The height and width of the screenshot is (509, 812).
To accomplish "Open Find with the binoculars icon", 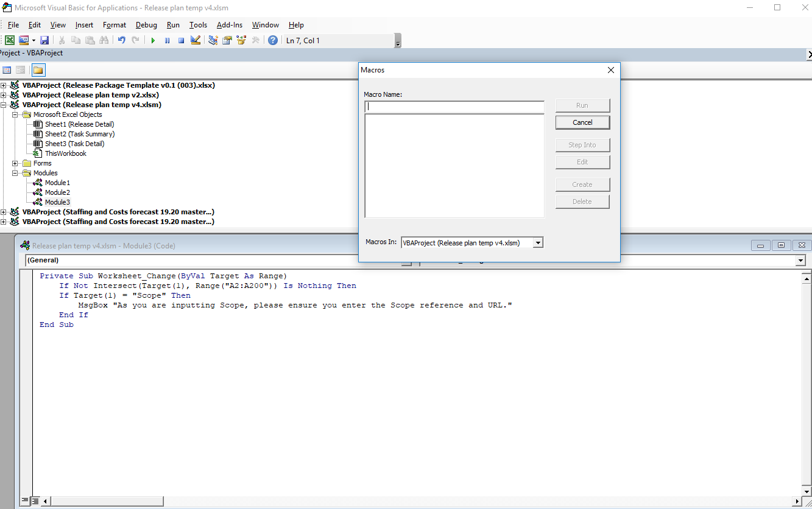I will [x=104, y=40].
